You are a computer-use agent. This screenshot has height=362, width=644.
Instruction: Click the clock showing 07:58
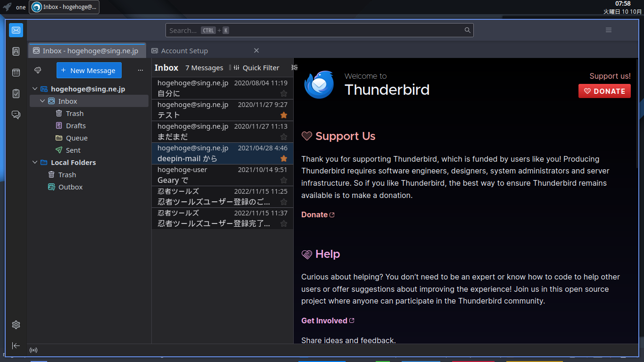[623, 4]
